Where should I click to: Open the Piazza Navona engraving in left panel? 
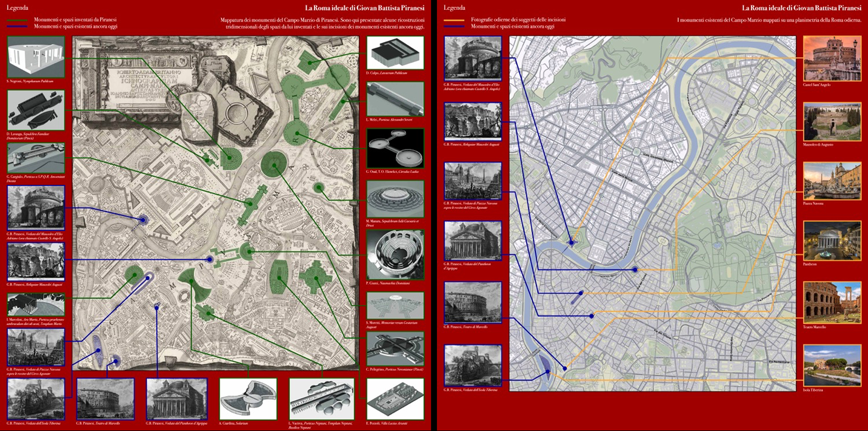pos(36,347)
